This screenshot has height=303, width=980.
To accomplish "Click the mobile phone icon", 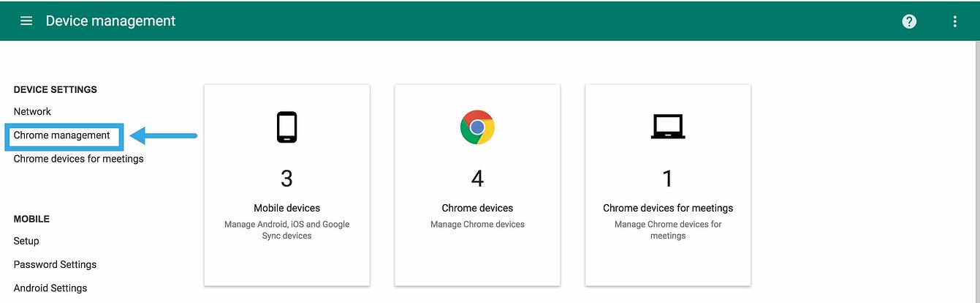I will point(286,127).
